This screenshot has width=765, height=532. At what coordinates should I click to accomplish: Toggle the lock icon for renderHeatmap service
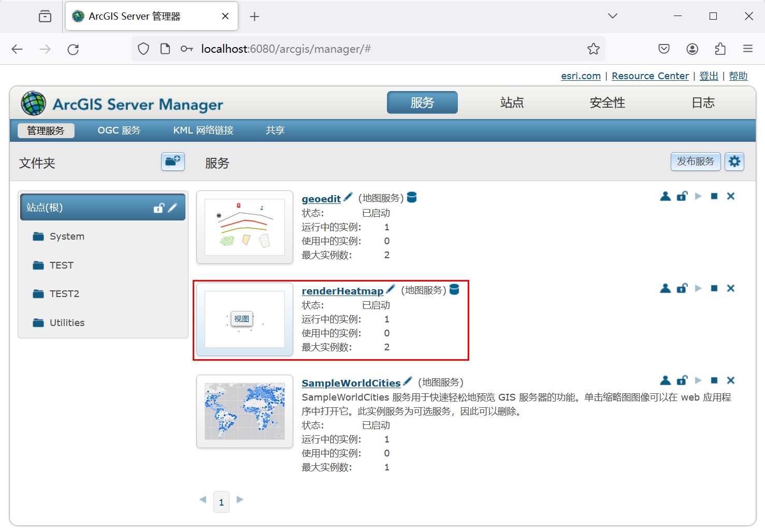pyautogui.click(x=682, y=288)
